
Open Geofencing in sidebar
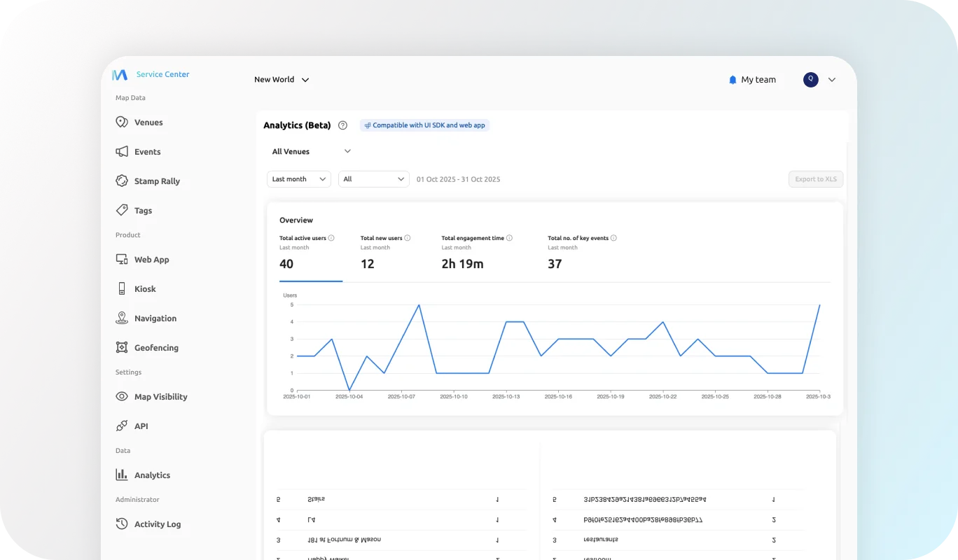(x=156, y=348)
